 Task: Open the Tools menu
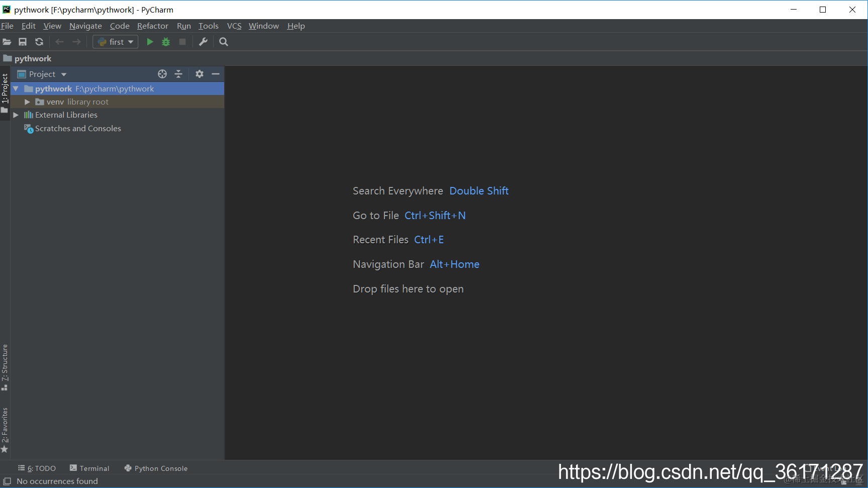click(x=209, y=26)
